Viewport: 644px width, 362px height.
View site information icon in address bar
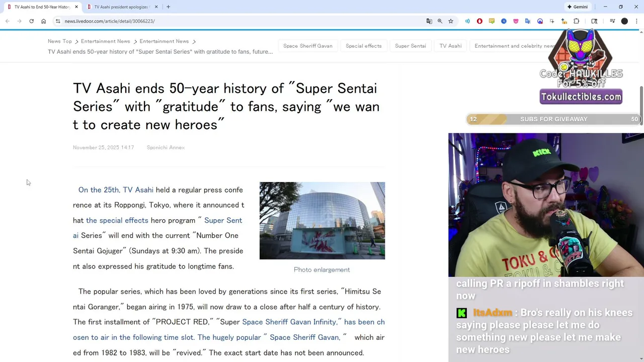click(58, 21)
